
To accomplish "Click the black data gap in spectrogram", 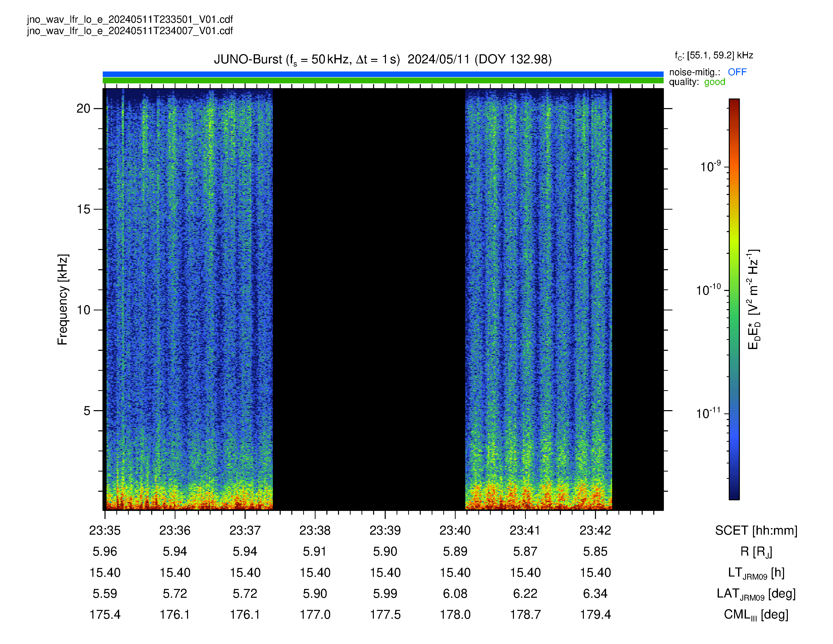I will click(x=369, y=299).
